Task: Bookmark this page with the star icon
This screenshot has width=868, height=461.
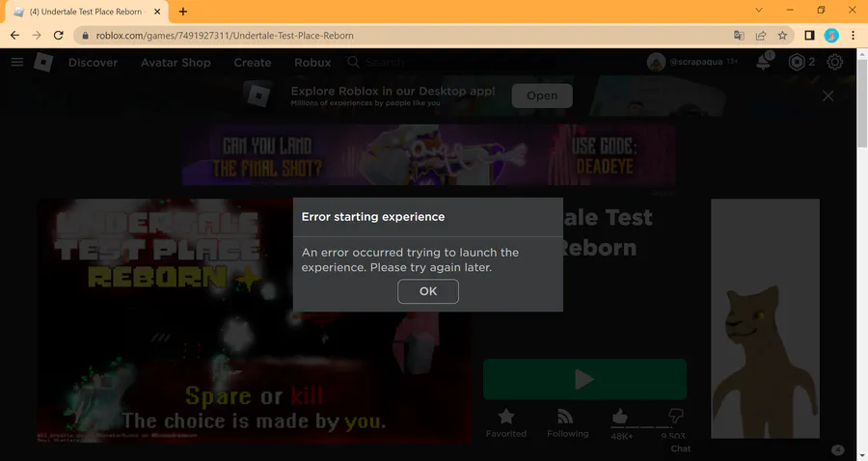Action: tap(782, 36)
